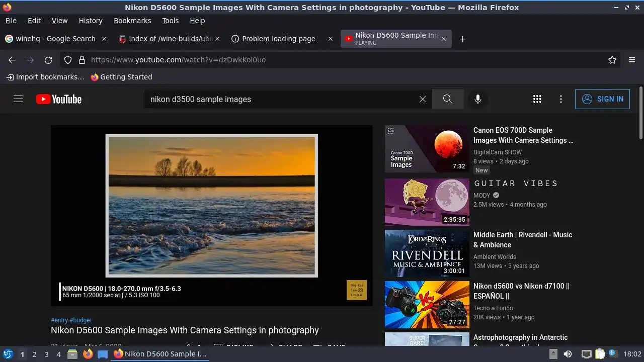This screenshot has width=644, height=362.
Task: Switch to workspace 3 in taskbar
Action: tap(46, 354)
